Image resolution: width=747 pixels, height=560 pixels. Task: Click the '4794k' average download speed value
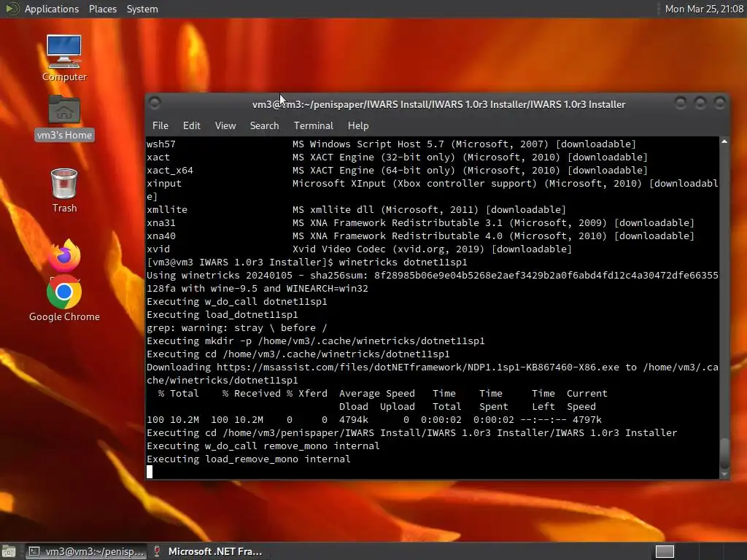point(354,420)
